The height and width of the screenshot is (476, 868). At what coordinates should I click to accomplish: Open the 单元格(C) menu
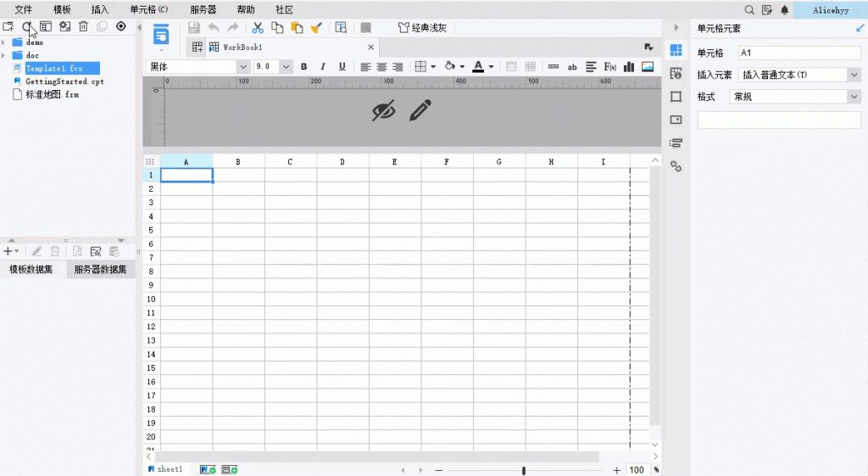[x=149, y=10]
